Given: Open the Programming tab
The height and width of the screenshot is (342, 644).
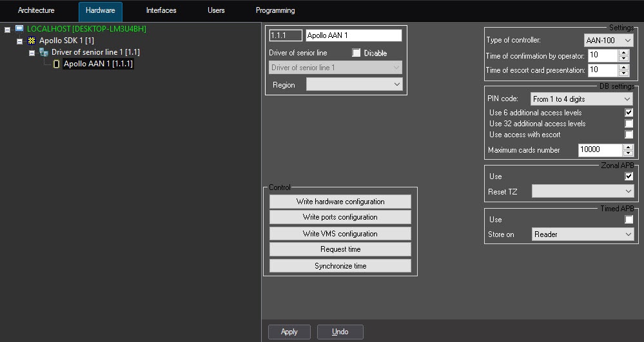Looking at the screenshot, I should 275,11.
